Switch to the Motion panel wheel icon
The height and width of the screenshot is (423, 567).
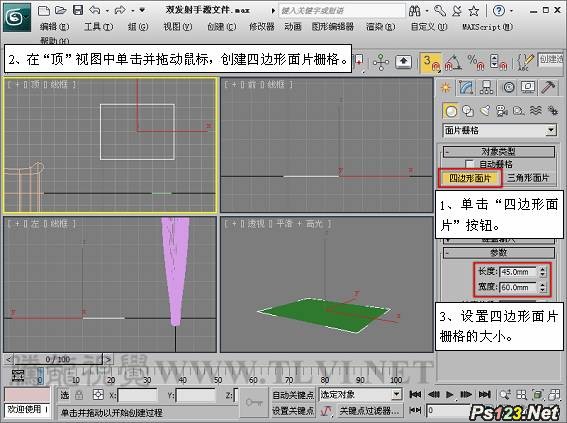[508, 87]
